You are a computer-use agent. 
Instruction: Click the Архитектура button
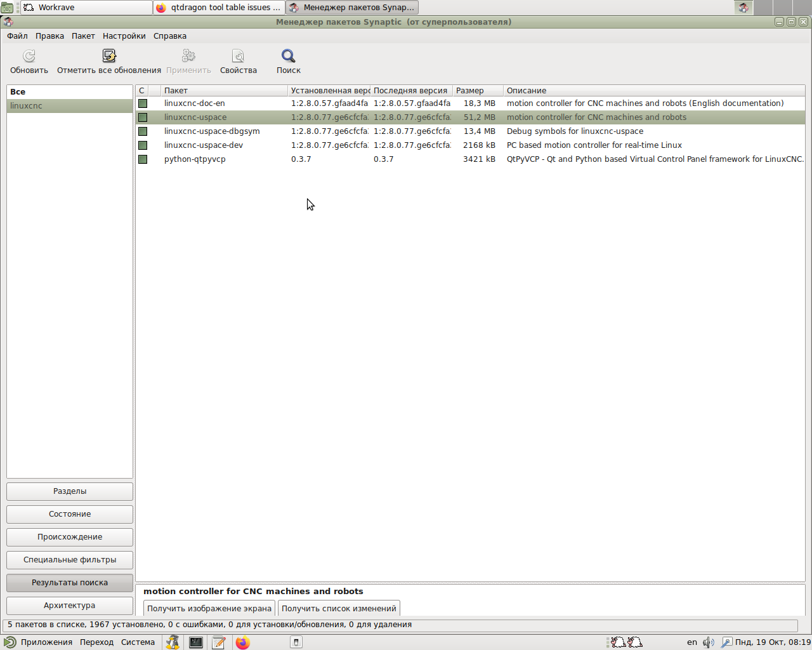tap(70, 606)
